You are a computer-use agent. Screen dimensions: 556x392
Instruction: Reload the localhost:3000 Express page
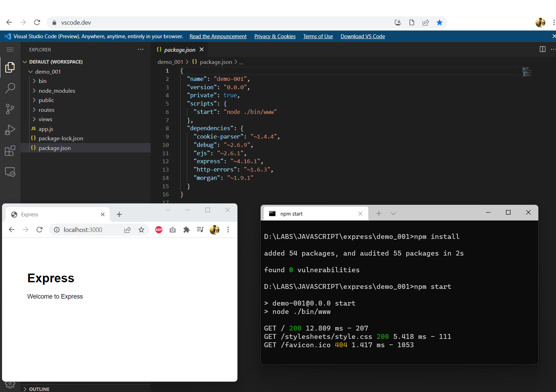coord(40,230)
